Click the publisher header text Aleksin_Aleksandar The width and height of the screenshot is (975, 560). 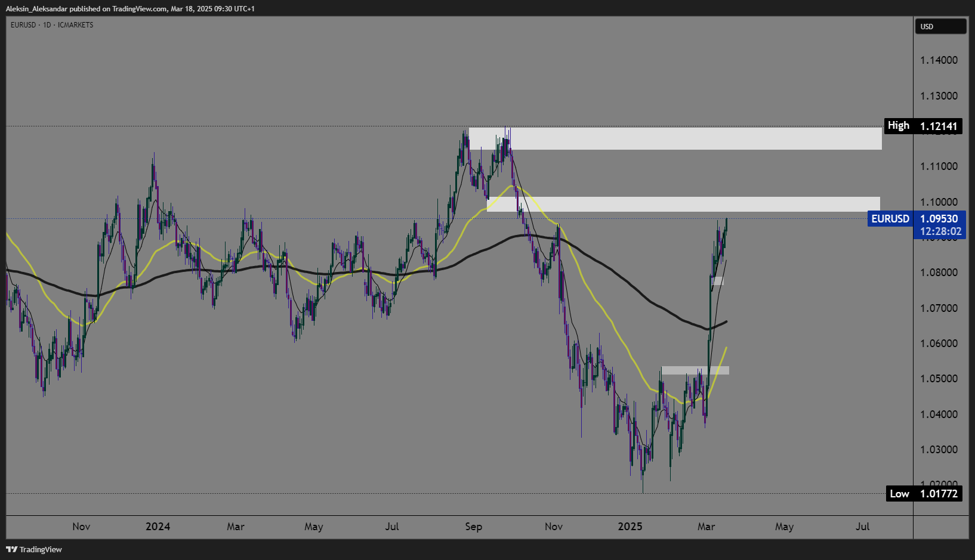tap(37, 8)
